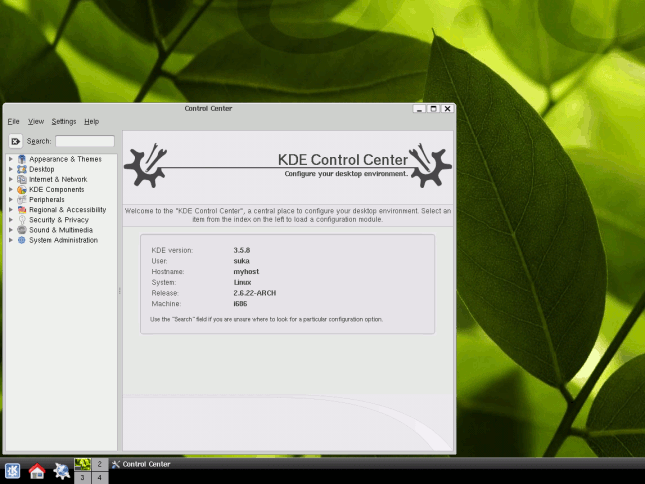Click the Security & Privacy lock icon
This screenshot has width=645, height=484.
[22, 220]
